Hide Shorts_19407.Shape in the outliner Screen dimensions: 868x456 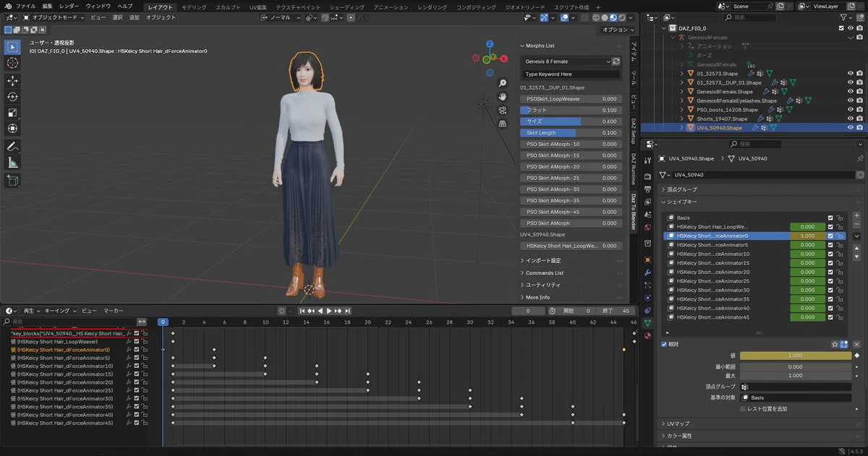tap(851, 119)
